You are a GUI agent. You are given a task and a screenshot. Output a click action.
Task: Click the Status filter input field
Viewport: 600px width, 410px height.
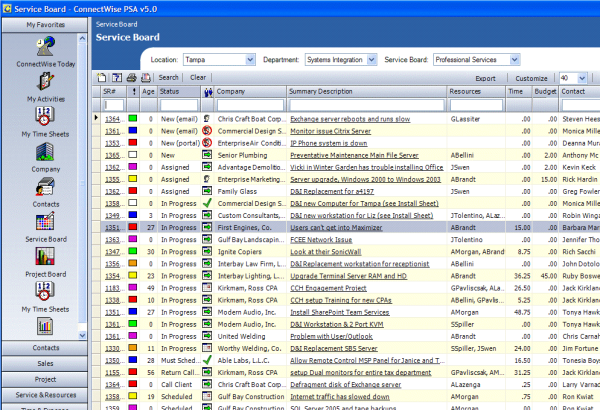click(x=179, y=105)
